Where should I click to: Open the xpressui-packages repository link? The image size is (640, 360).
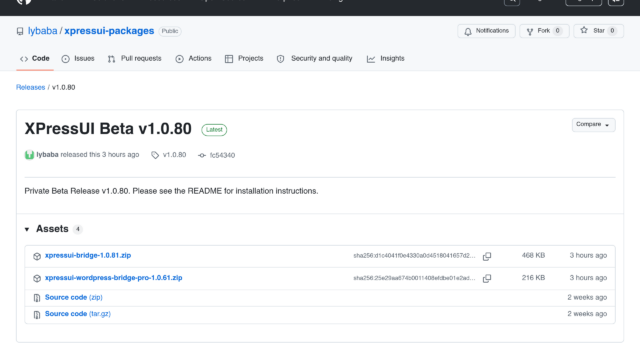tap(109, 31)
